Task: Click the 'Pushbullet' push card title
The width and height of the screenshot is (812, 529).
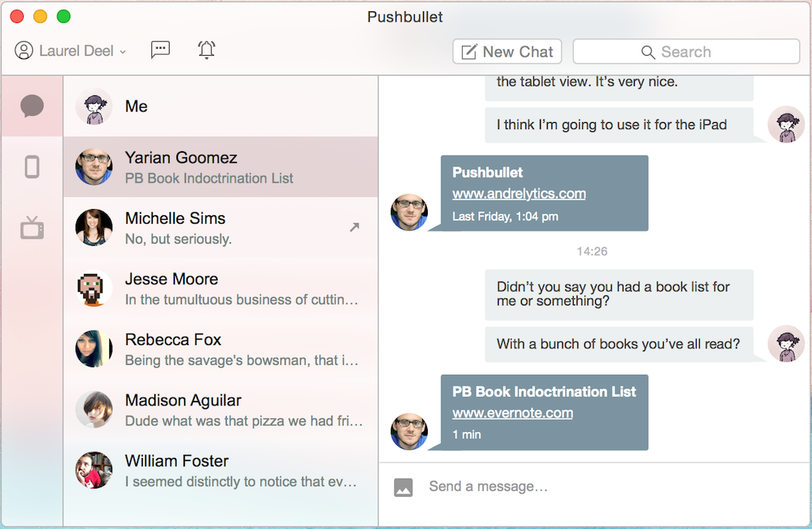Action: [x=487, y=173]
